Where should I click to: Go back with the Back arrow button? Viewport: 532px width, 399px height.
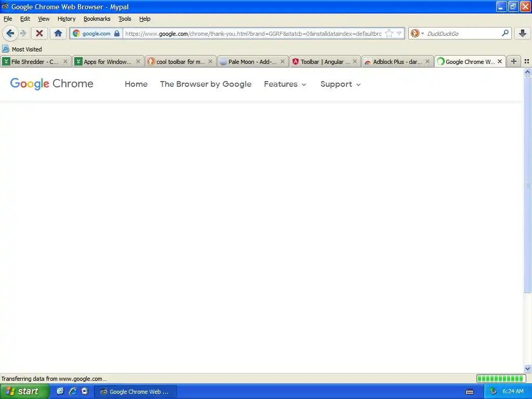pyautogui.click(x=10, y=33)
